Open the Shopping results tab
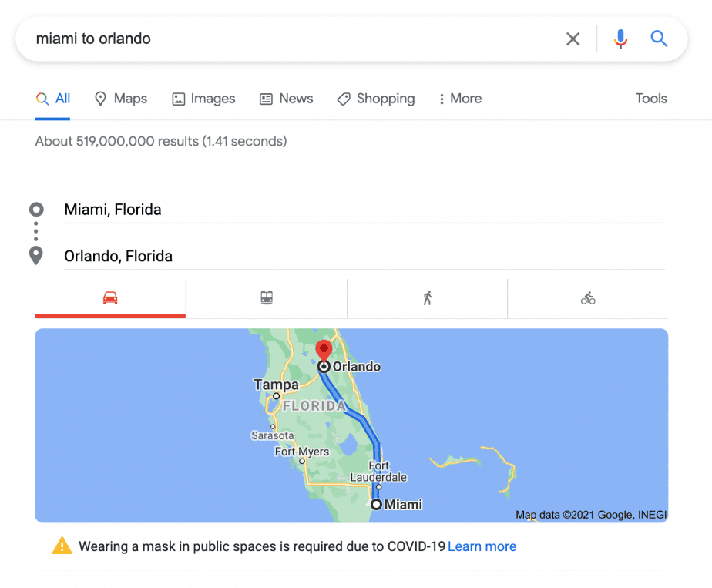Screen dimensions: 712x588 pos(376,99)
